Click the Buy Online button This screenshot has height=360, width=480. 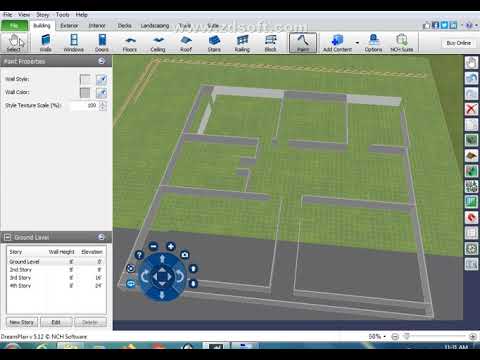459,43
